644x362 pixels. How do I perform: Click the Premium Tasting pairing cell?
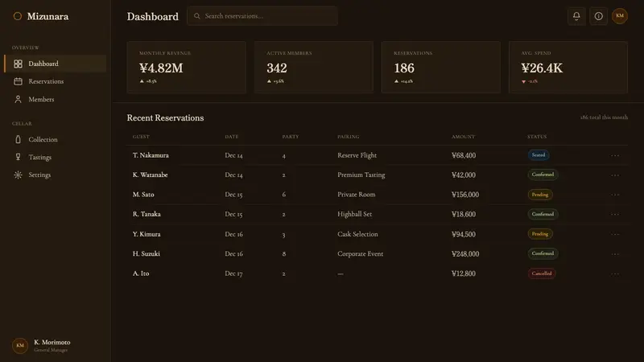361,175
